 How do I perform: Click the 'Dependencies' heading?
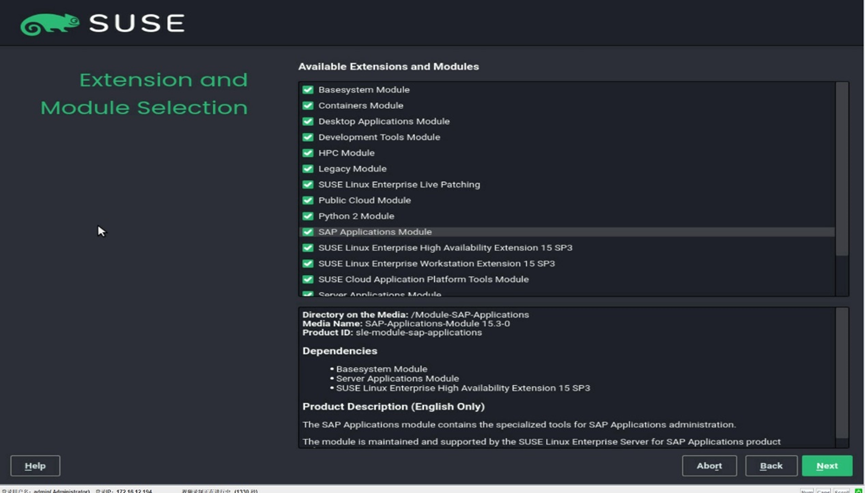[340, 351]
